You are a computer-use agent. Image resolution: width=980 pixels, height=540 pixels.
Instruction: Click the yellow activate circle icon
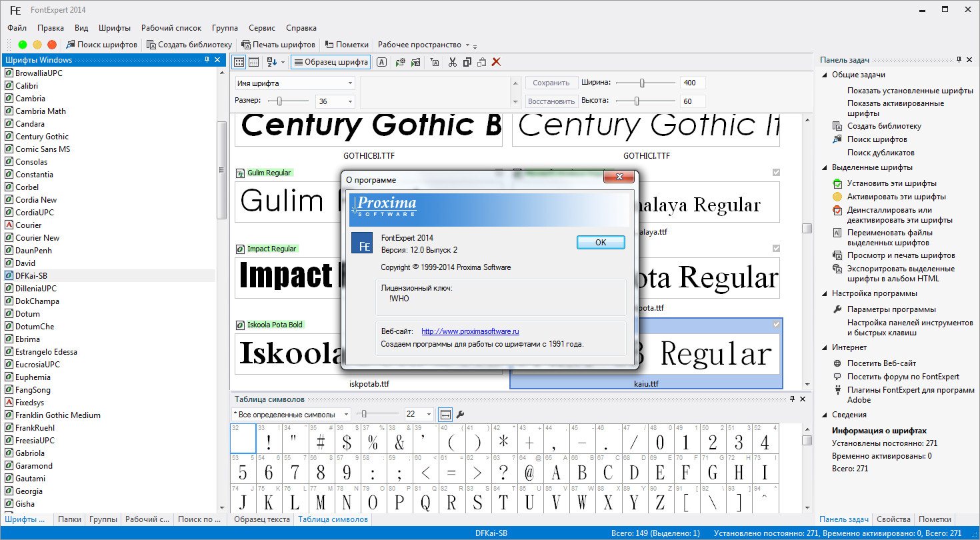pos(37,45)
